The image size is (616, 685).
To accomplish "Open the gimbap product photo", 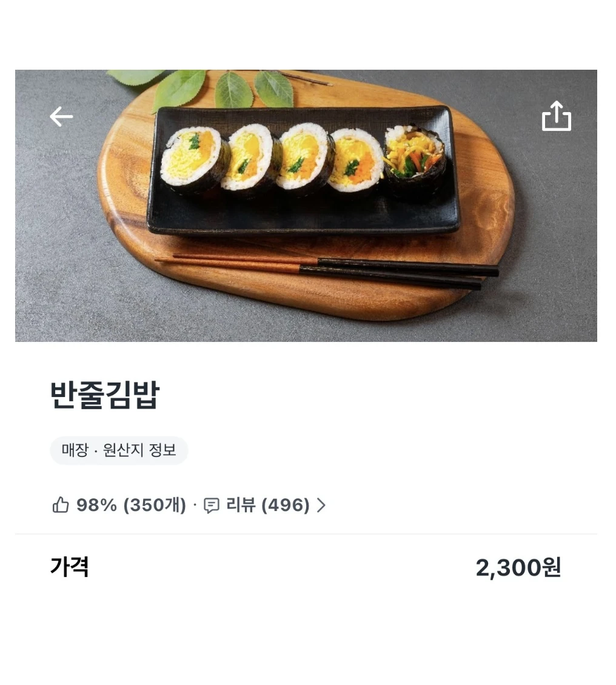I will 306,206.
